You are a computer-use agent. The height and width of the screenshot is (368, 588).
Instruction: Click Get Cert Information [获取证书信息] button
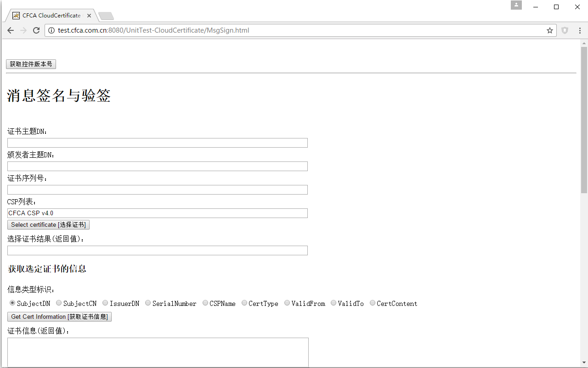pos(59,316)
